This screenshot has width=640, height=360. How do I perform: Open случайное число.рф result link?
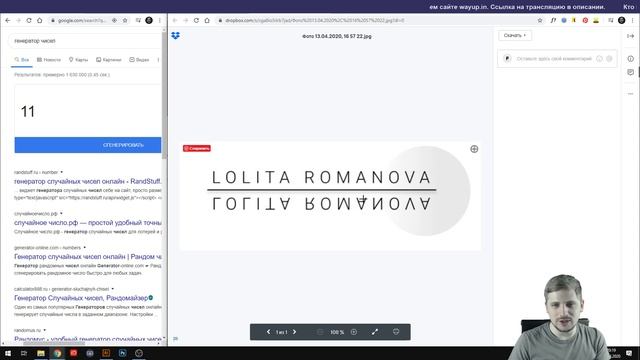tap(88, 223)
